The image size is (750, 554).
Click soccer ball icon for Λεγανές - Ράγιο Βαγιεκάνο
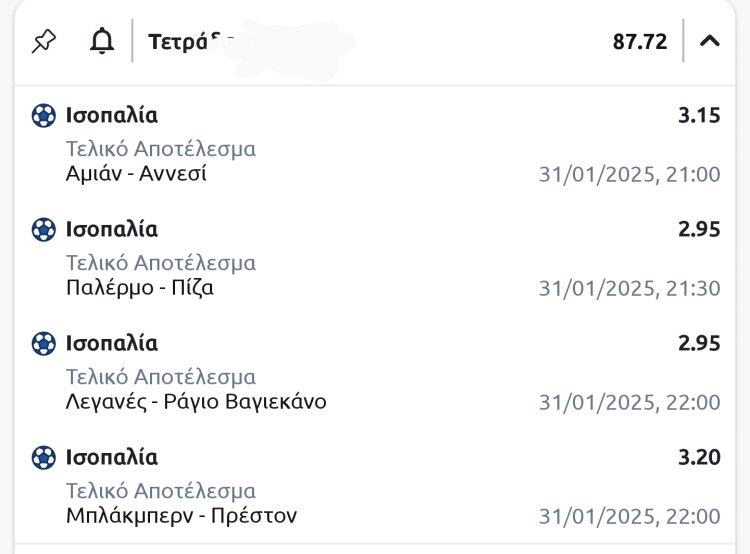[x=43, y=344]
